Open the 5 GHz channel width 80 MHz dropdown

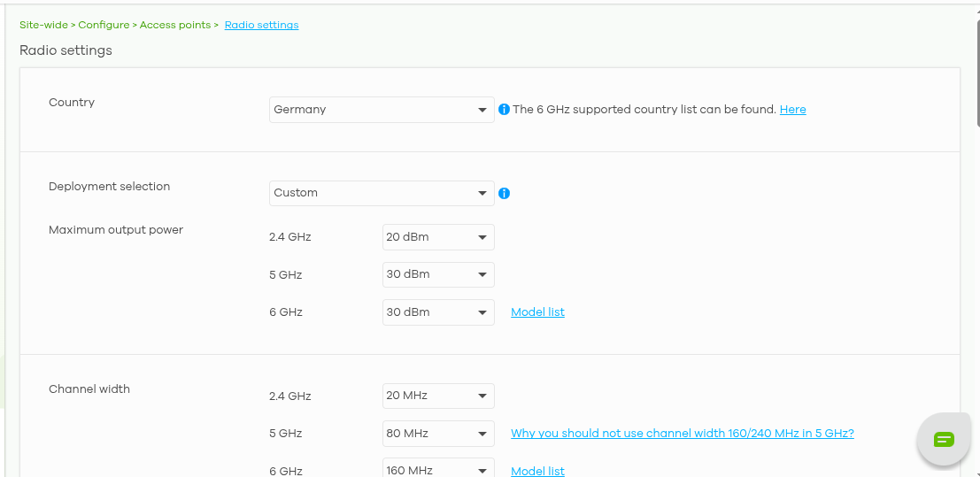click(x=438, y=434)
